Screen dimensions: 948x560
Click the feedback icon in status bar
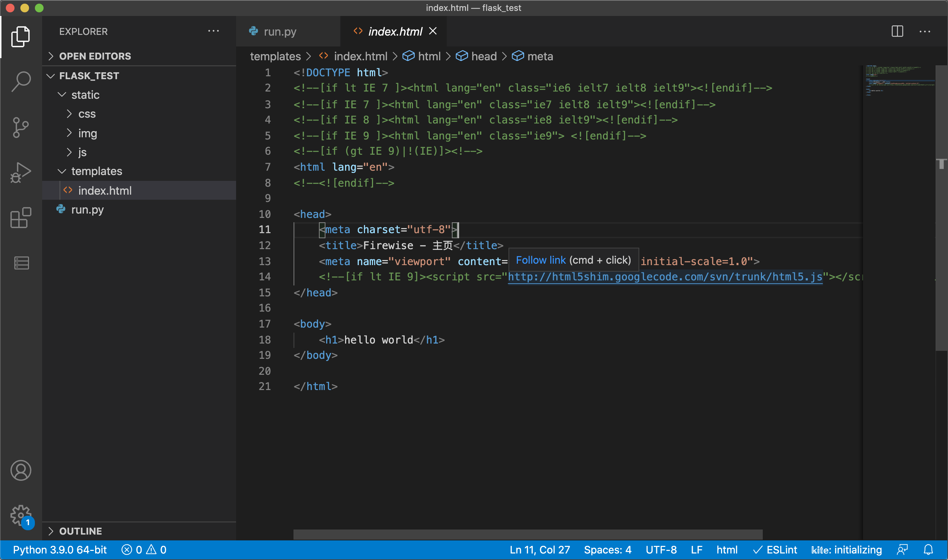tap(902, 549)
